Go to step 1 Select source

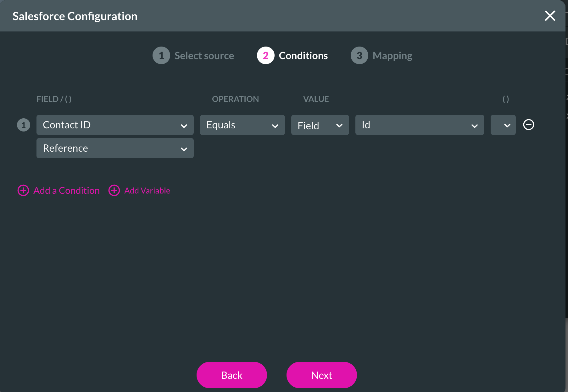click(x=193, y=55)
